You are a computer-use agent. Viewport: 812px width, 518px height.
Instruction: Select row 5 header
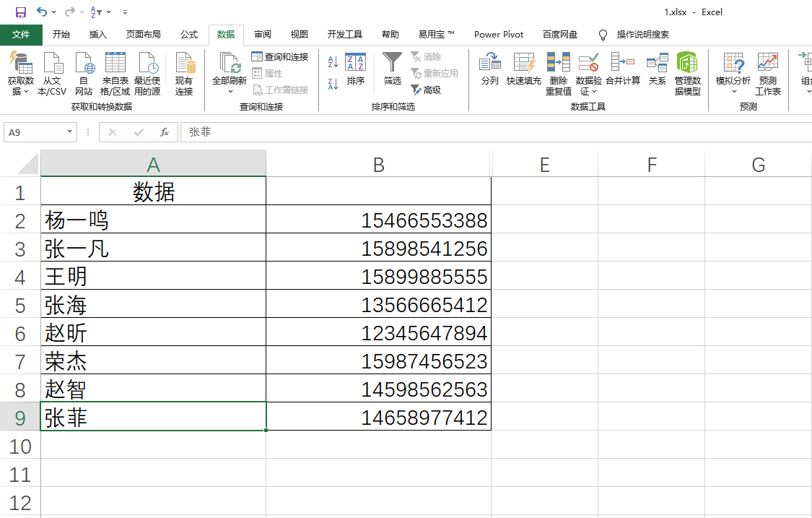[20, 306]
